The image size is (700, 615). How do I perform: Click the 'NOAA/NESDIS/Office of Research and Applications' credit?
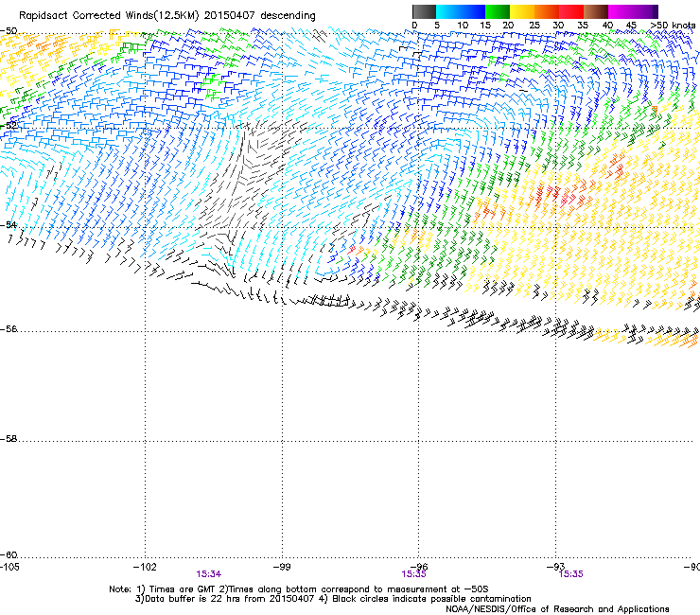pyautogui.click(x=557, y=609)
